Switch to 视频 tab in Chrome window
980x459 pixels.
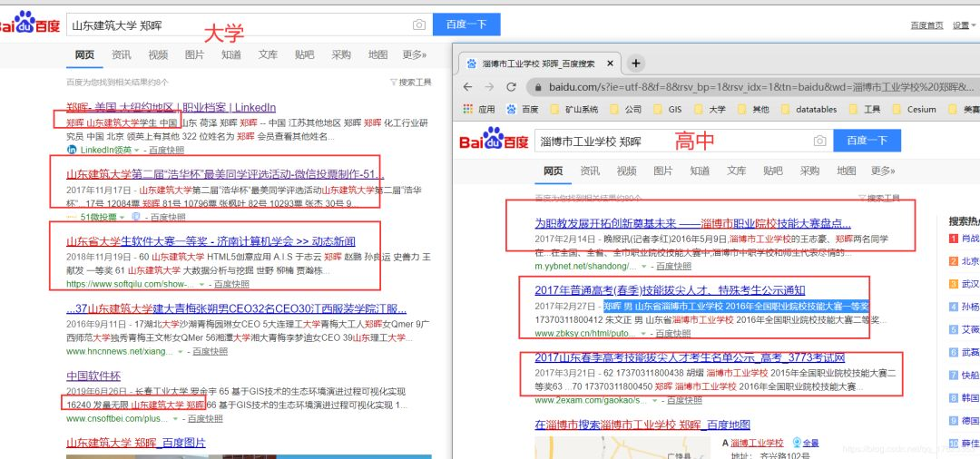(x=626, y=171)
